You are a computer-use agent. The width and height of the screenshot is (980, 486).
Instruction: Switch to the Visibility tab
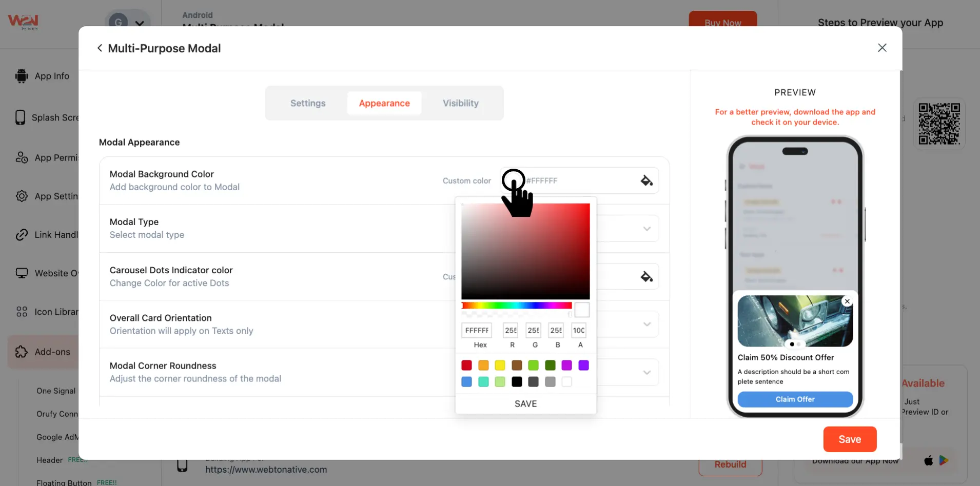pos(460,103)
